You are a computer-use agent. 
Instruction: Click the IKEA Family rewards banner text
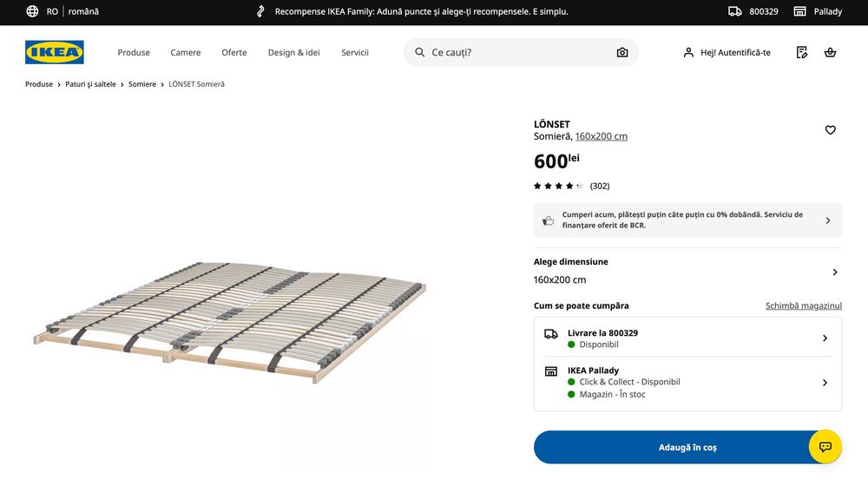[421, 11]
